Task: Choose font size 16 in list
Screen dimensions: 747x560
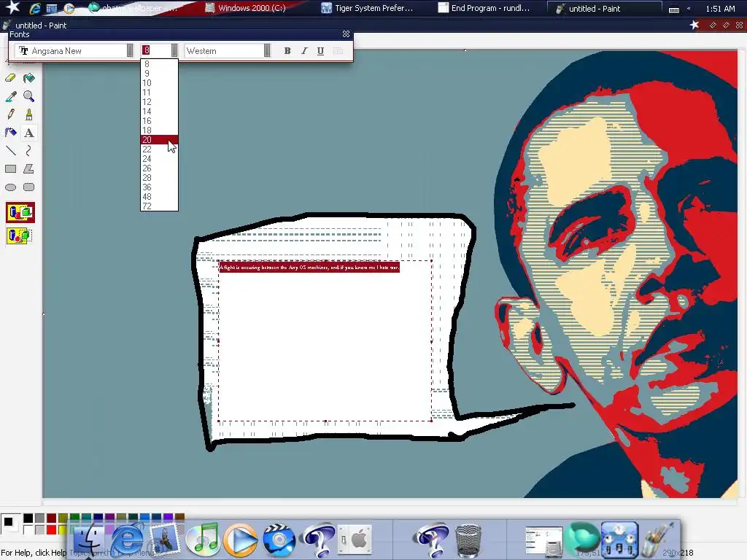Action: (x=159, y=121)
